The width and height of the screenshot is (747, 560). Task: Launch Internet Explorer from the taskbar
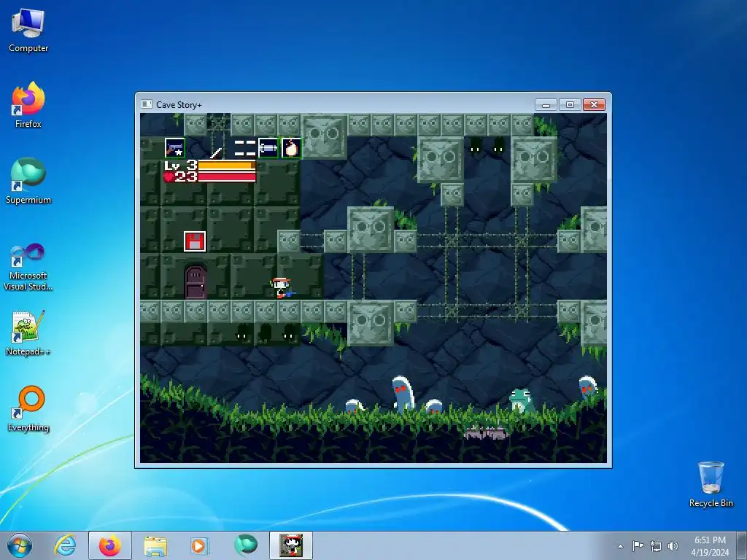pyautogui.click(x=65, y=545)
